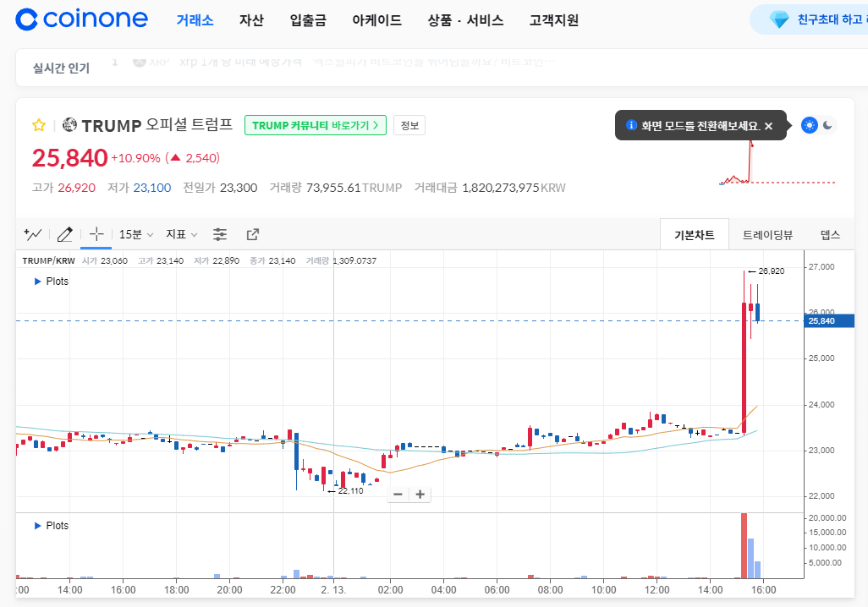Viewport: 868px width, 607px height.
Task: Open the 거래소 menu
Action: click(195, 20)
